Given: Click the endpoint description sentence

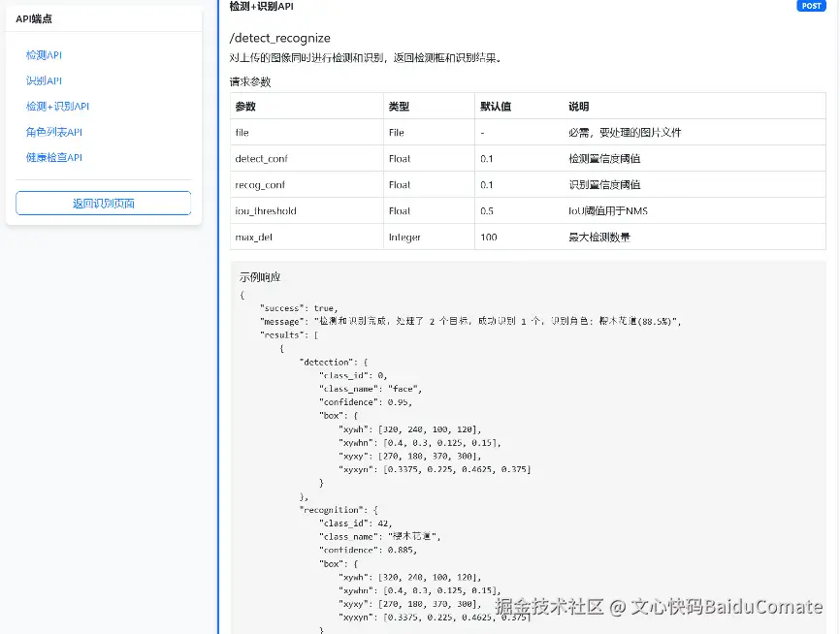Looking at the screenshot, I should (x=366, y=58).
